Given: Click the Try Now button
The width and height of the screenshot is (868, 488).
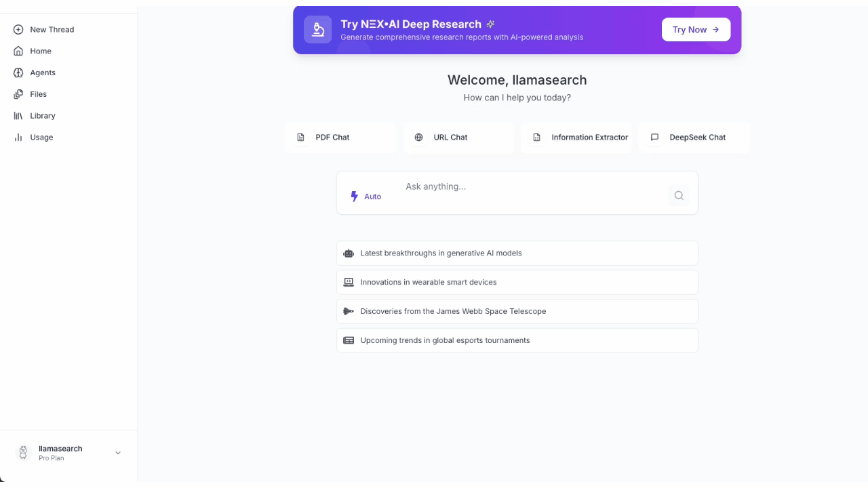Looking at the screenshot, I should coord(696,30).
